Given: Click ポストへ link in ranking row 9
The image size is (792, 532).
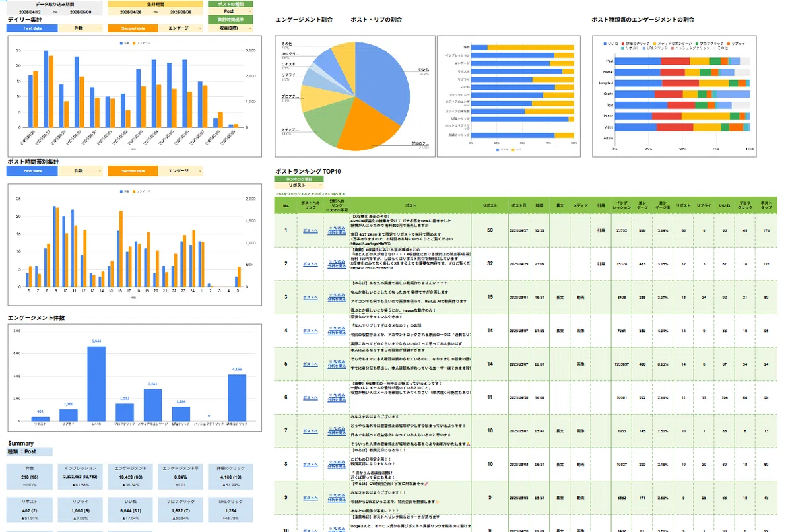Looking at the screenshot, I should click(x=310, y=498).
